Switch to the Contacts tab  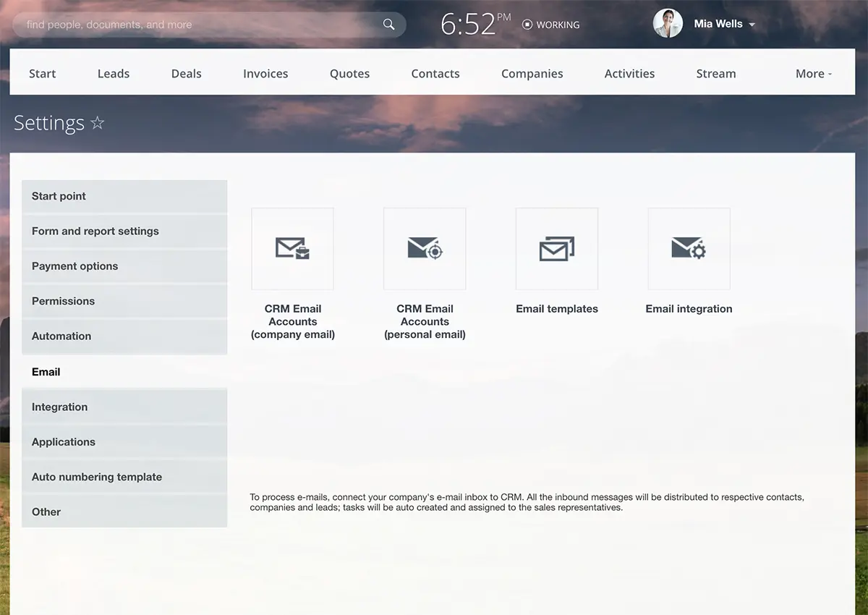tap(435, 74)
